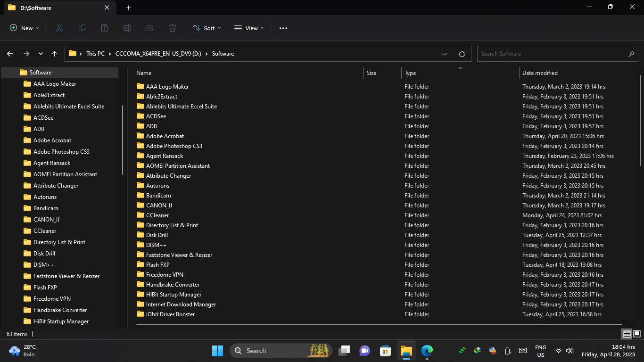644x362 pixels.
Task: Click the Cut scissors icon in toolbar
Action: (59, 28)
